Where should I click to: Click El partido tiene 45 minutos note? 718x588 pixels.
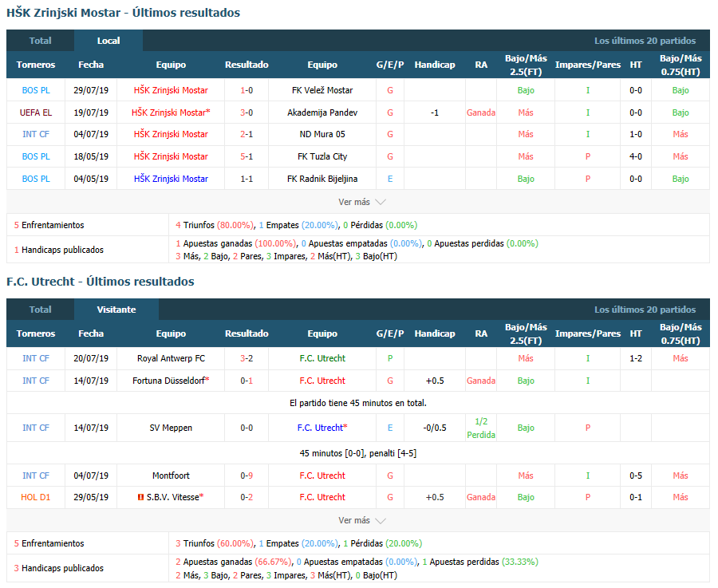(x=358, y=403)
